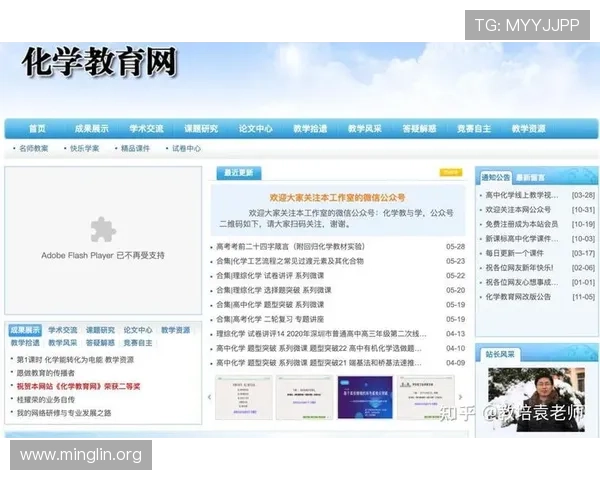
Task: Go to the 精品课件 sub-navigation link
Action: click(x=135, y=148)
